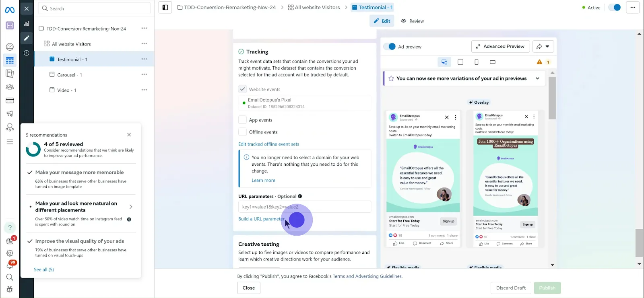This screenshot has width=644, height=298.
Task: Close the recommendations card
Action: tap(129, 135)
